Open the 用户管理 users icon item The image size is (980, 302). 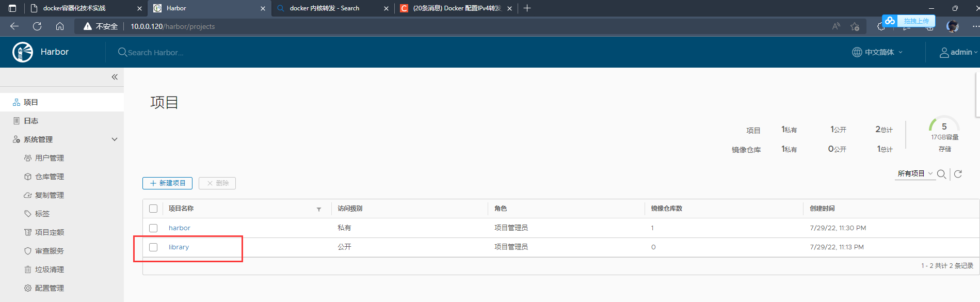coord(28,158)
